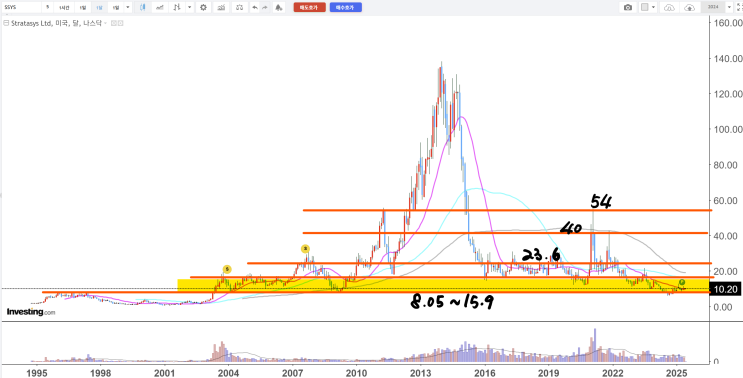The height and width of the screenshot is (378, 743).
Task: Select the 5-minute interval button
Action: click(x=47, y=7)
